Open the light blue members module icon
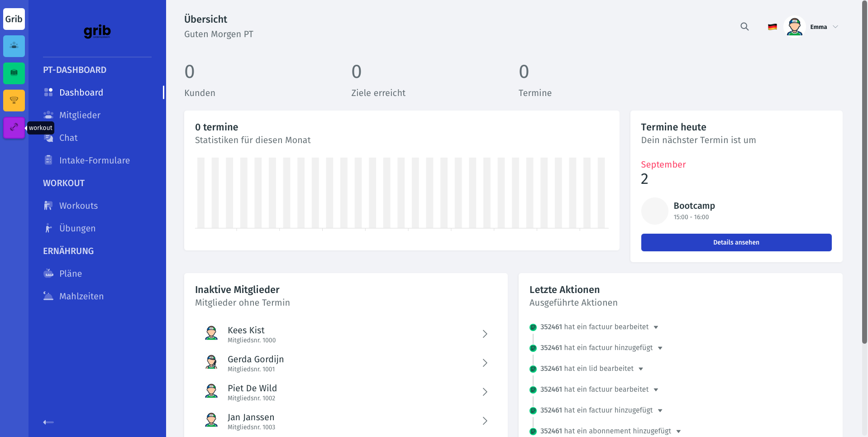Viewport: 868px width, 437px height. 14,46
